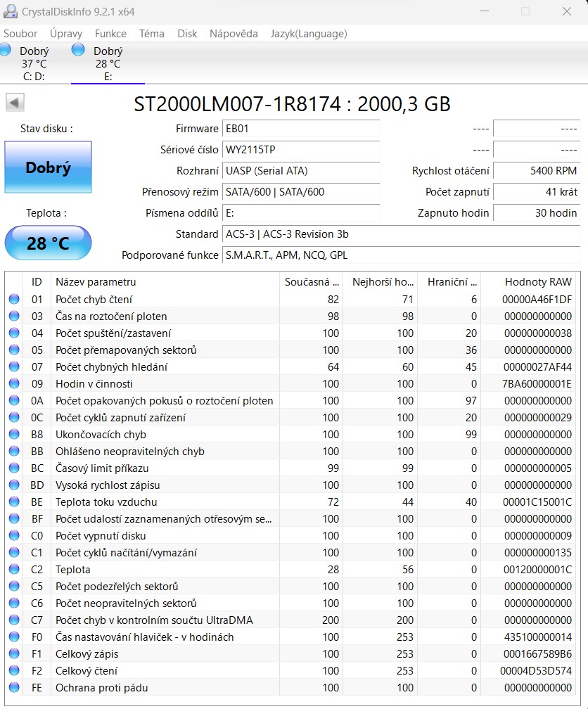Click the Standard field ACS-3 Revision 3b

pyautogui.click(x=401, y=234)
